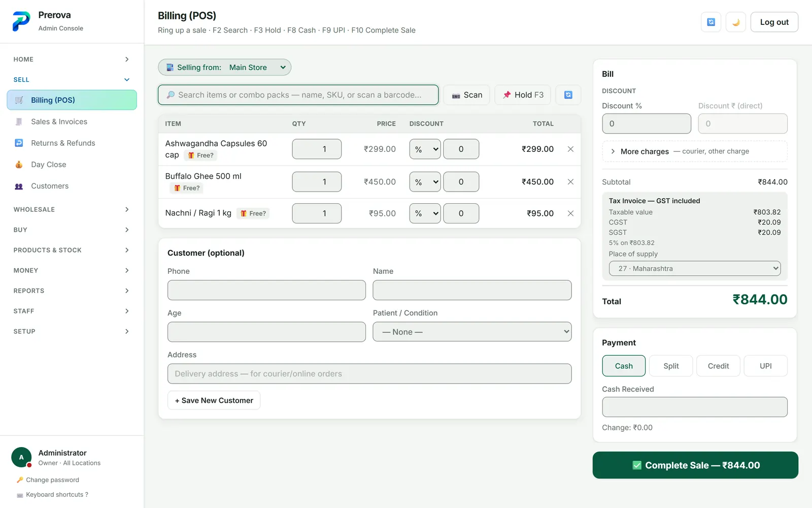Image resolution: width=812 pixels, height=508 pixels.
Task: Select Cash payment method
Action: 624,366
